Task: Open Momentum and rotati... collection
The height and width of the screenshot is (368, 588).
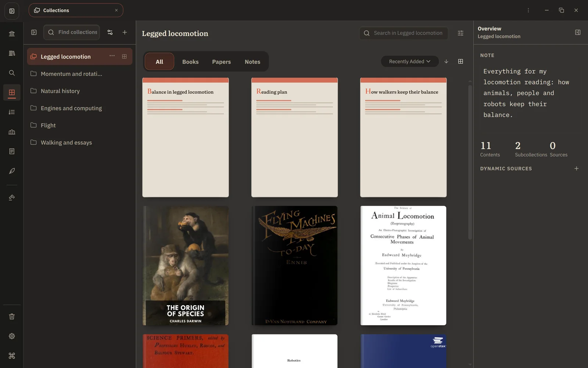Action: [x=79, y=74]
